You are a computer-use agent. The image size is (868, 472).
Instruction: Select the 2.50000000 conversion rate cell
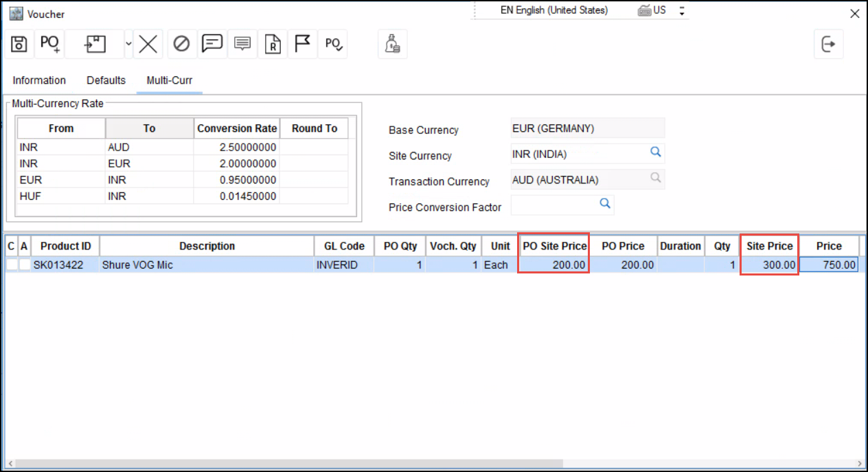tap(237, 147)
